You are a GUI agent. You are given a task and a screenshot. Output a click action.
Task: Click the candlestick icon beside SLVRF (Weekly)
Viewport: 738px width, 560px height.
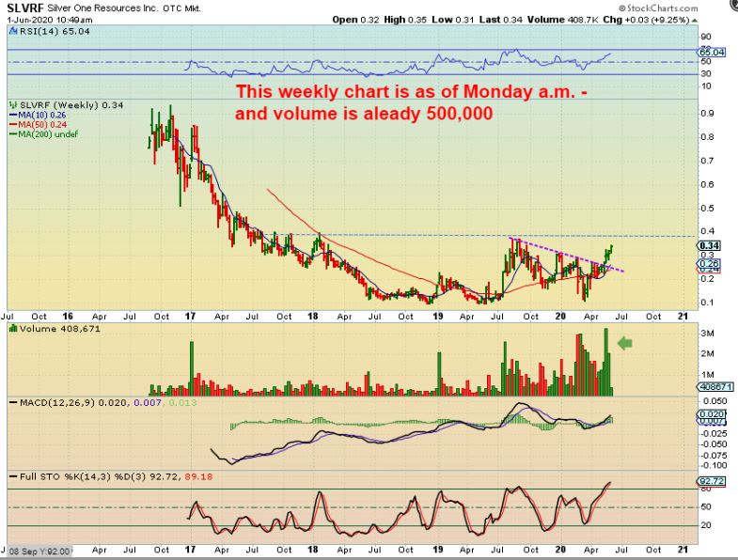pos(13,105)
